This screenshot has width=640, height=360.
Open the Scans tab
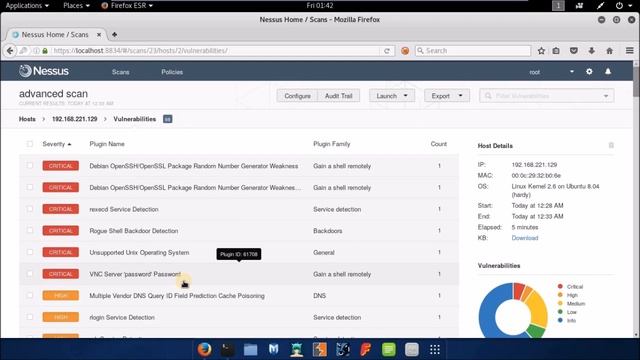[x=120, y=72]
